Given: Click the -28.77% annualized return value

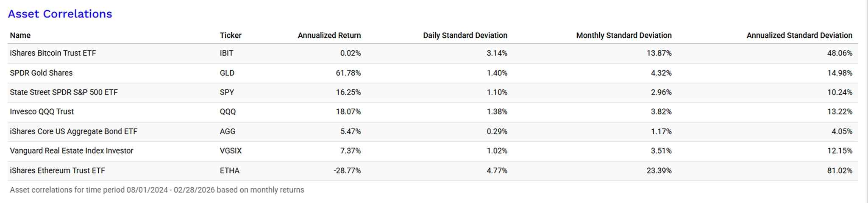Looking at the screenshot, I should [x=347, y=171].
